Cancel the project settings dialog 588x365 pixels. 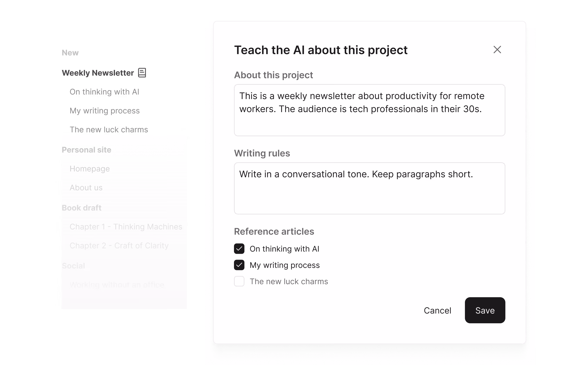click(x=437, y=310)
